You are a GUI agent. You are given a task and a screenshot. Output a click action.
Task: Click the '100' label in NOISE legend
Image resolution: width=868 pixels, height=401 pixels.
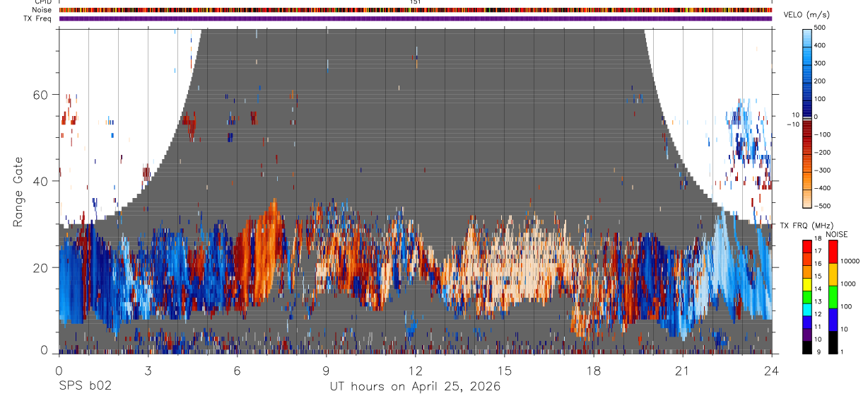click(847, 306)
